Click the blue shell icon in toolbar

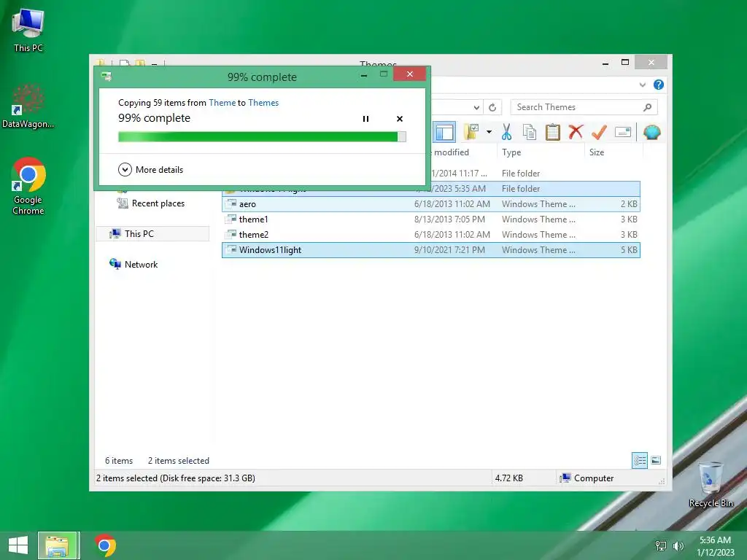coord(651,132)
